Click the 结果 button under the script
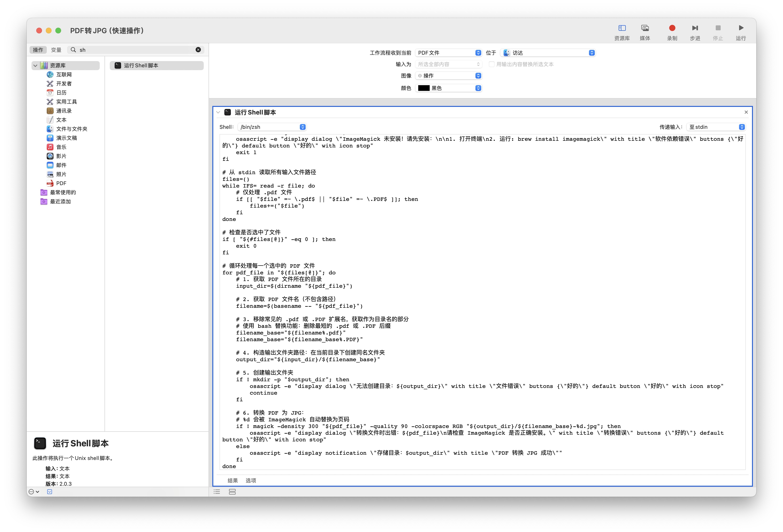This screenshot has height=532, width=783. (x=232, y=480)
